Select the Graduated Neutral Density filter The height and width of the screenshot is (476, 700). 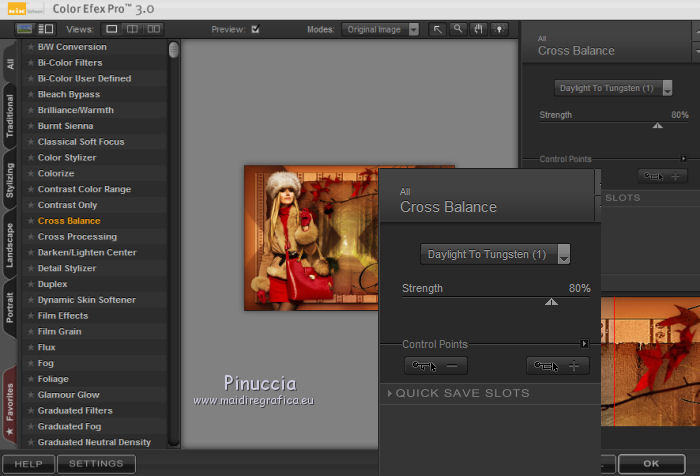(x=94, y=442)
